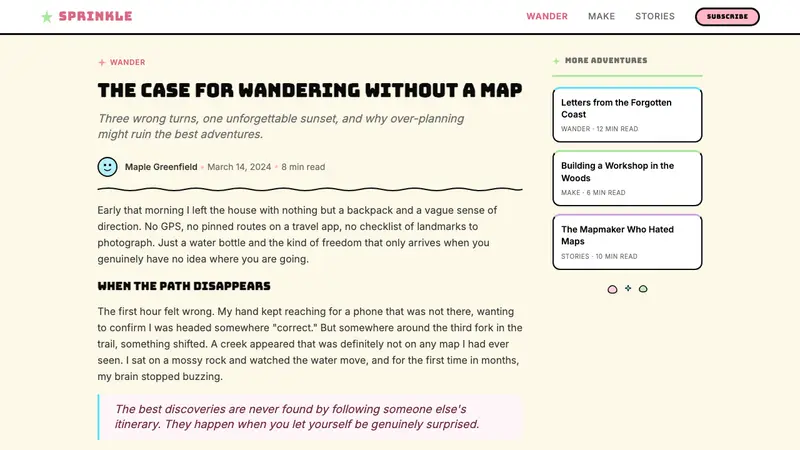Click the pink blob icon under sidebar cards

pos(612,289)
